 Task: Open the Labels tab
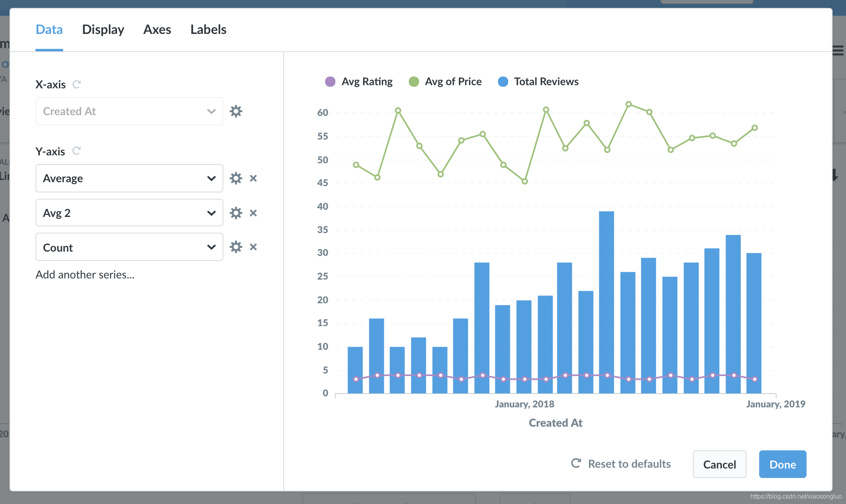pos(208,30)
